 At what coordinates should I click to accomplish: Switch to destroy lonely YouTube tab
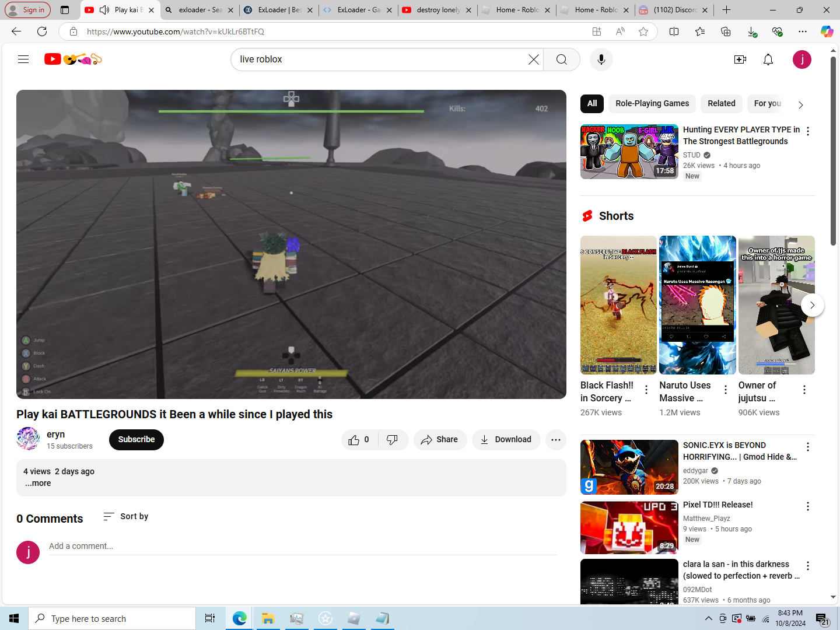tap(437, 10)
